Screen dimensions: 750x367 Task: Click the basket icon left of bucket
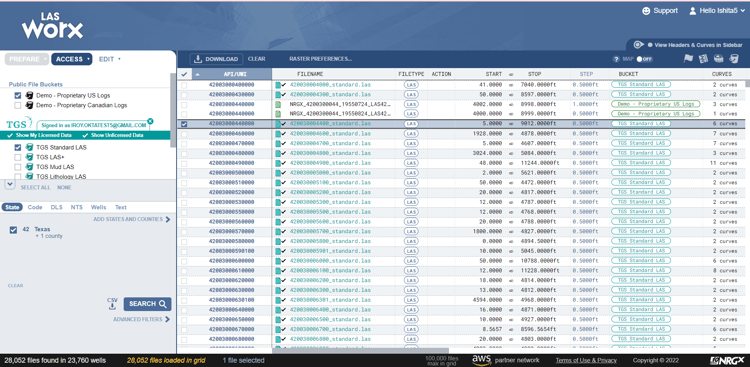point(718,58)
